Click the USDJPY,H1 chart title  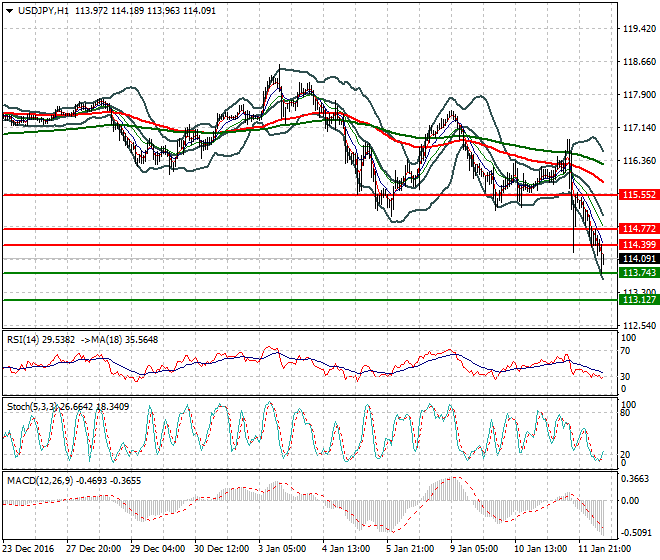[43, 11]
